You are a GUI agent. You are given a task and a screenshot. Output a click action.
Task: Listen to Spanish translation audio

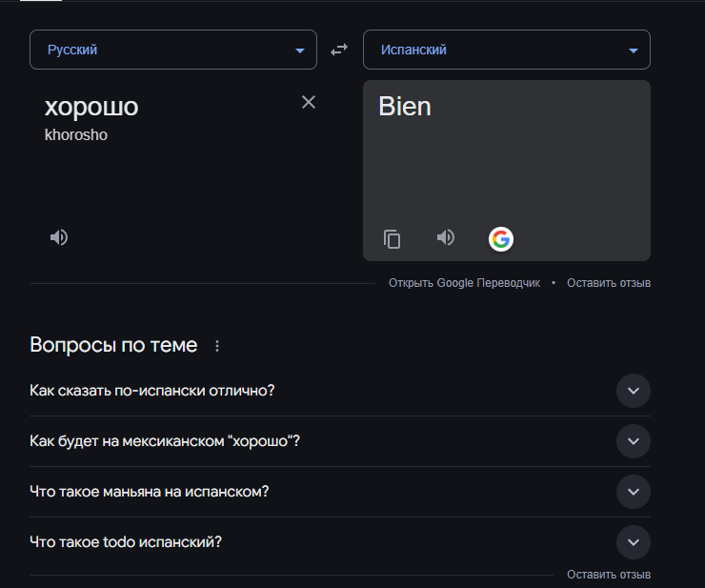(446, 237)
